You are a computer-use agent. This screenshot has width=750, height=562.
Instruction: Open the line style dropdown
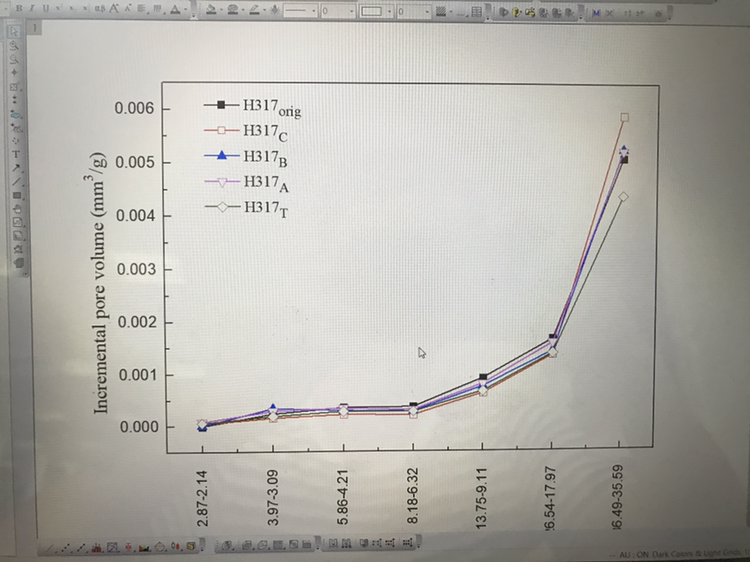click(x=300, y=11)
